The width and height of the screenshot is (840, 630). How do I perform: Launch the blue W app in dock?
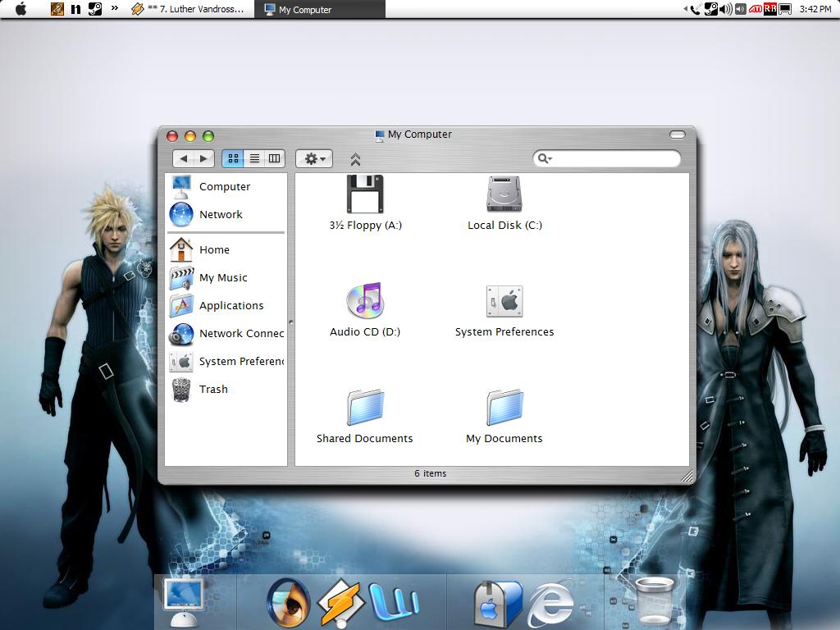coord(394,603)
